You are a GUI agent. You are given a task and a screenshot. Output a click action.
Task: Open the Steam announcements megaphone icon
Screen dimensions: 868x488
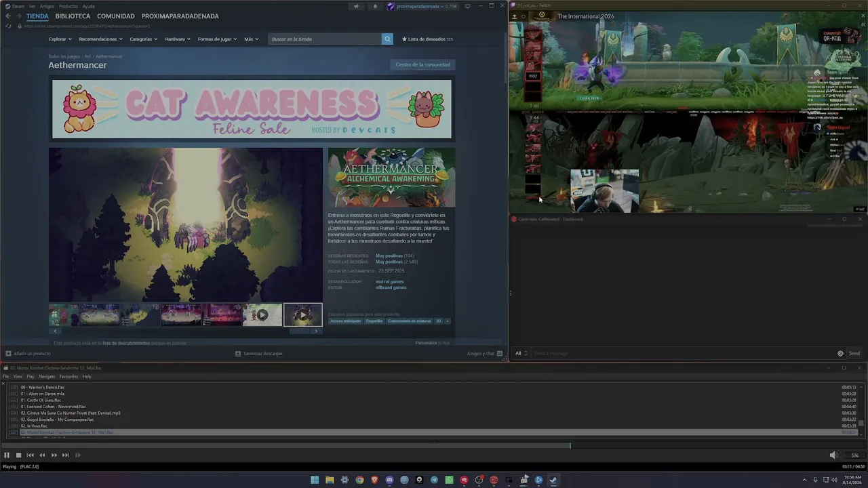click(356, 6)
